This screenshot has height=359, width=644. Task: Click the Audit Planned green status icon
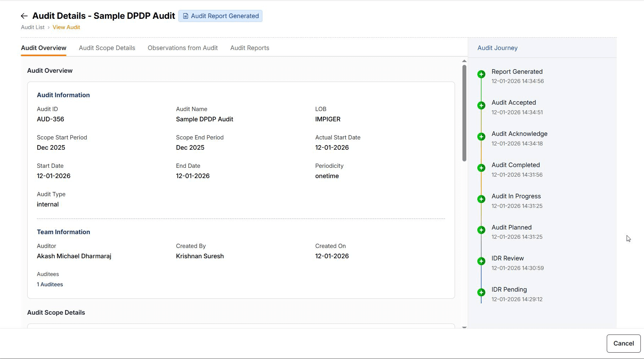point(481,230)
